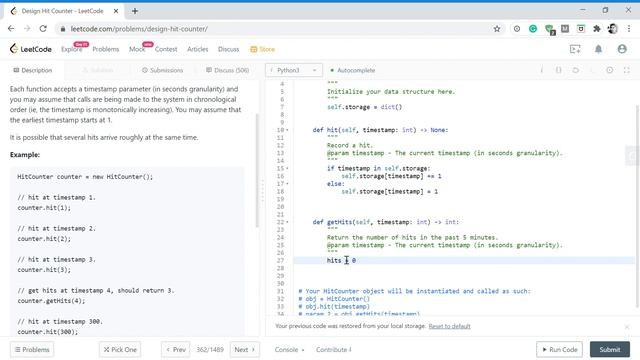Pick a random problem with Pick One
Viewport: 640px width, 360px height.
tap(120, 349)
